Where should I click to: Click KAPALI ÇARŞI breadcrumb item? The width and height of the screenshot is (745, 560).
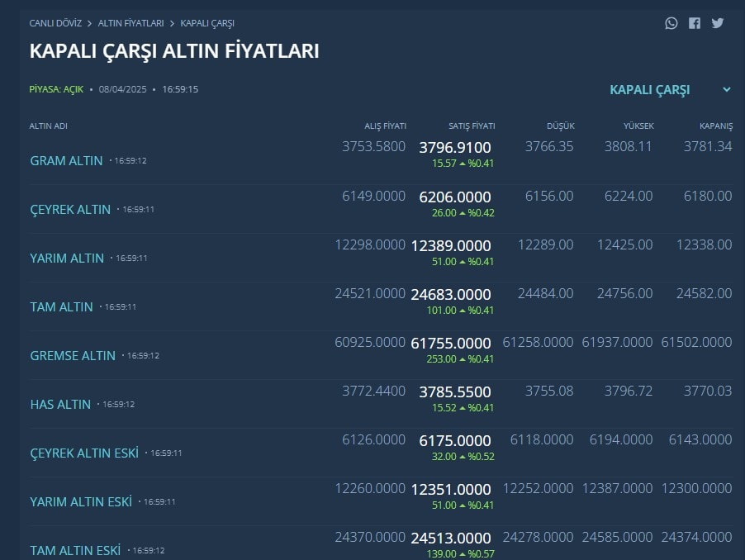coord(207,23)
